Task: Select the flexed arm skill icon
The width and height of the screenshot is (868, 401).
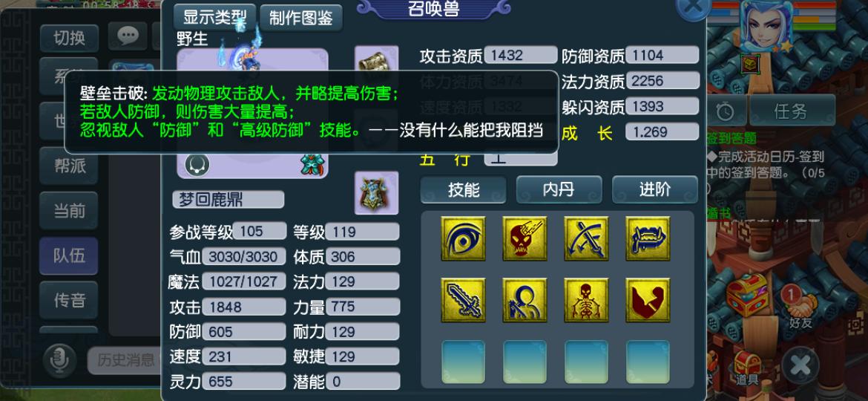Action: coord(648,300)
